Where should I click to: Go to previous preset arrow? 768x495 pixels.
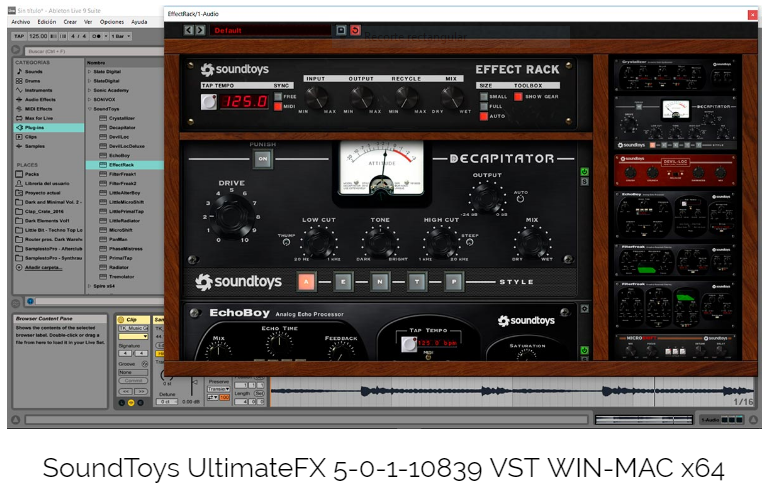pyautogui.click(x=189, y=30)
